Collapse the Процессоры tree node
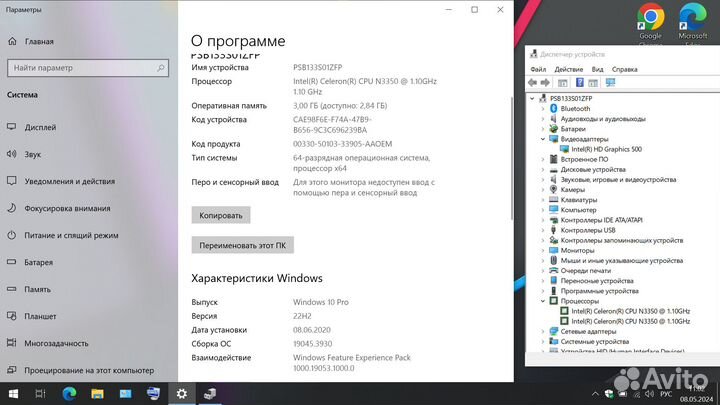The height and width of the screenshot is (405, 720). click(543, 300)
